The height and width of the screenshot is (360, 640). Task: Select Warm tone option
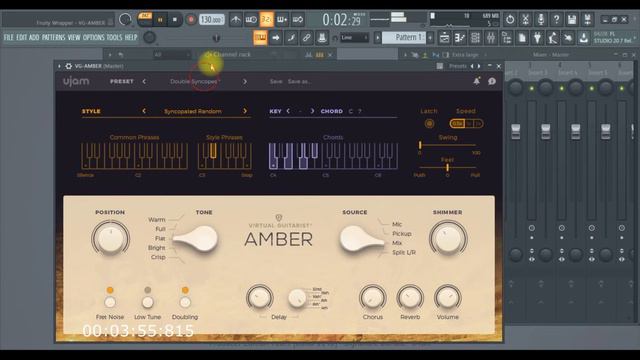pos(157,220)
